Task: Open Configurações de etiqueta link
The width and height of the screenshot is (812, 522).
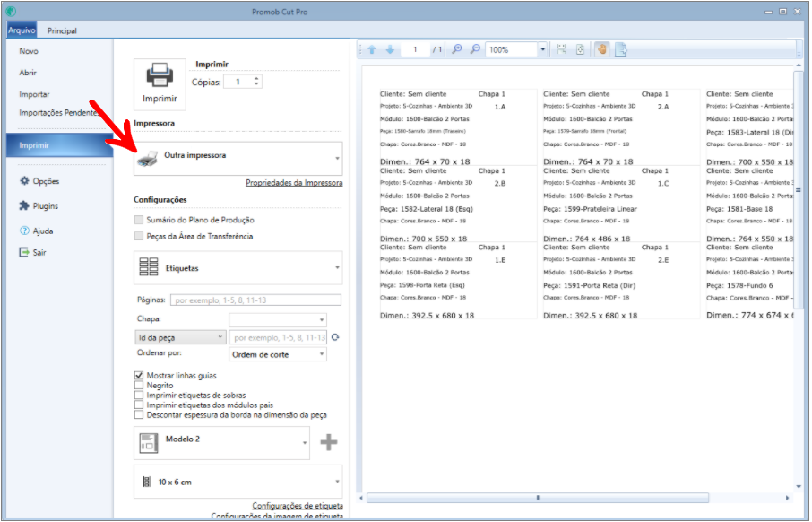Action: click(x=298, y=506)
